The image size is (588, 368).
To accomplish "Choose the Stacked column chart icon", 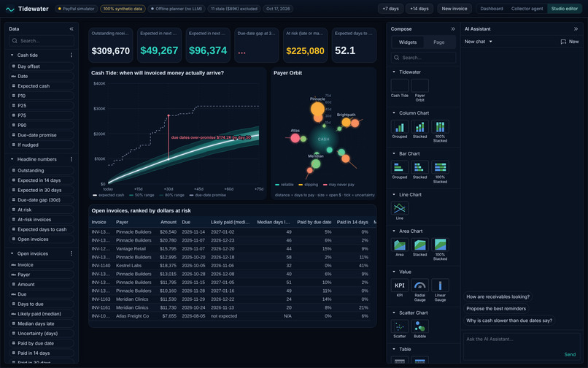I will (420, 127).
